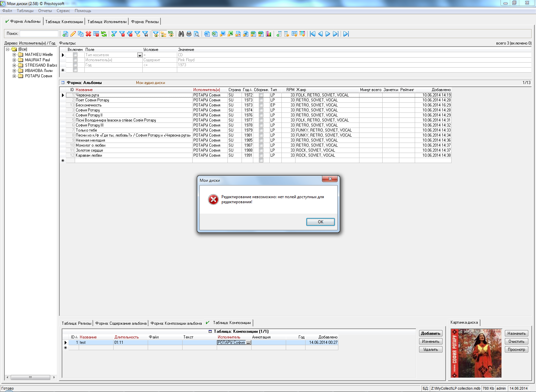Viewport: 536px width, 392px height.
Task: Click the tree panel horizontal scrollbar thumb
Action: pos(30,377)
